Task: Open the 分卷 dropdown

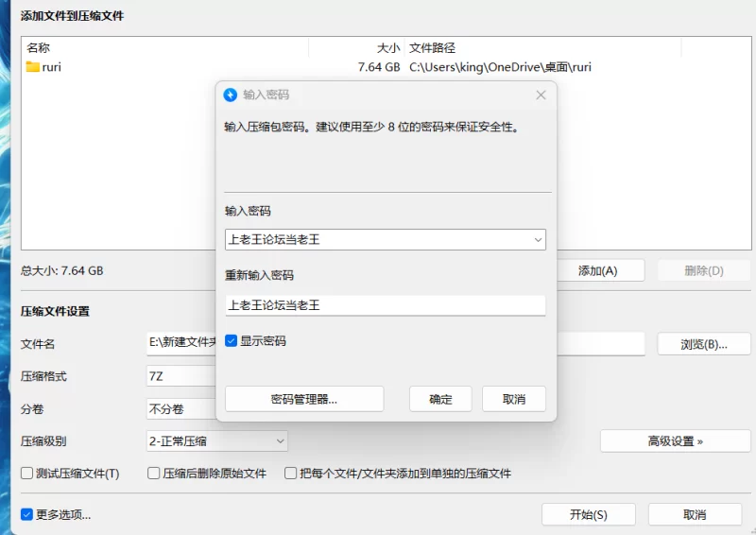Action: click(x=180, y=409)
